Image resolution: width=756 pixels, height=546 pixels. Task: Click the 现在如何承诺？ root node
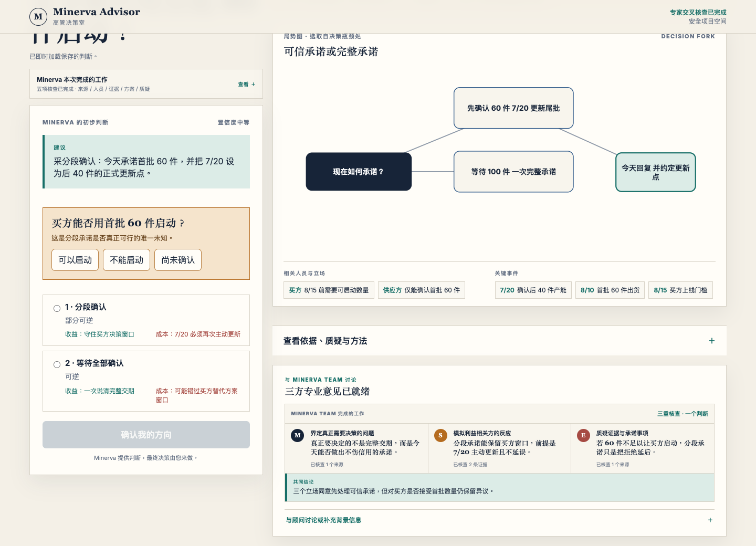click(359, 172)
